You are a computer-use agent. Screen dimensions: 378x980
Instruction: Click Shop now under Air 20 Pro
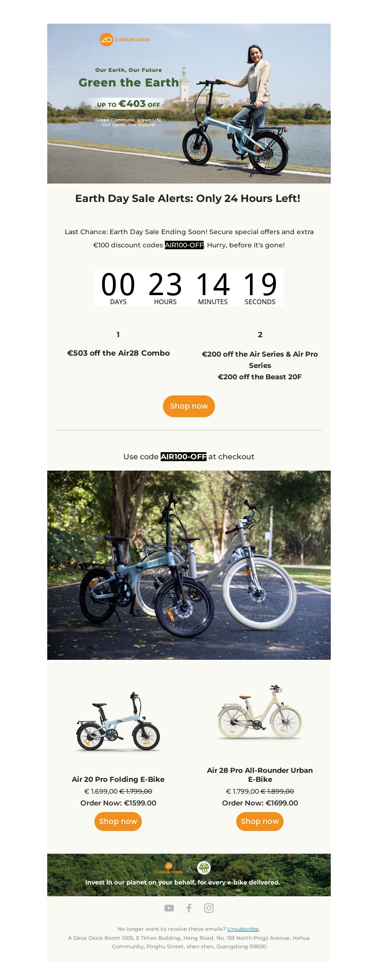(x=118, y=822)
